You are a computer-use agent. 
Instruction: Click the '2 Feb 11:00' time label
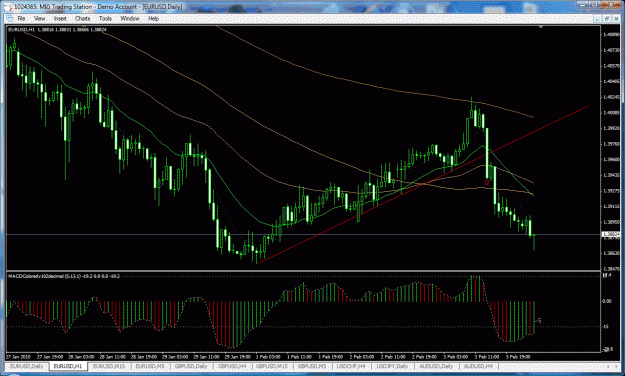(x=394, y=357)
